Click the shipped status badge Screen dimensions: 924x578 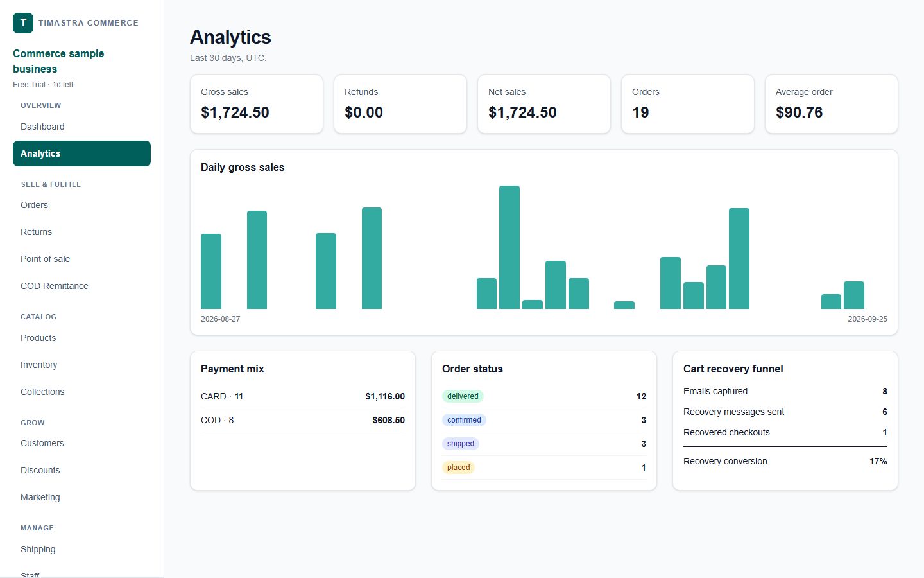tap(461, 444)
